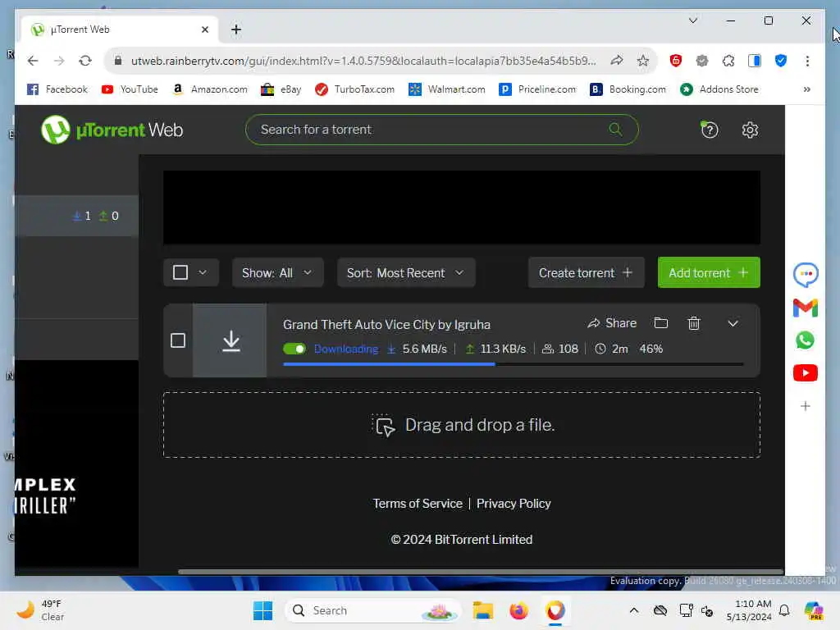Open a new browser tab

pos(235,30)
